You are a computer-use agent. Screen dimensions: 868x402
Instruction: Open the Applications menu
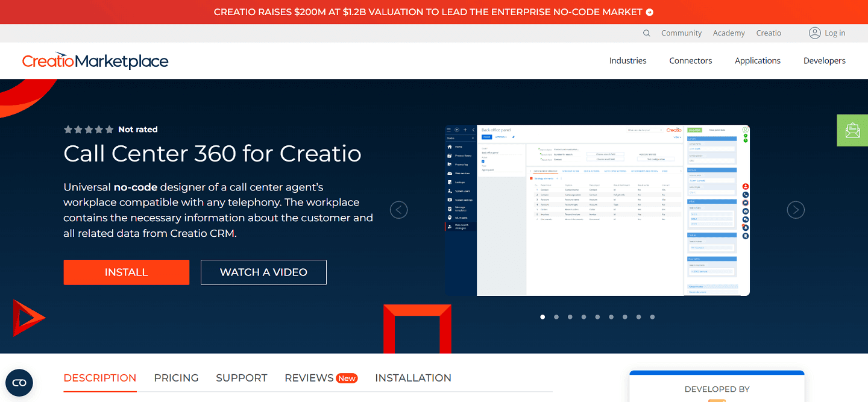pos(757,60)
